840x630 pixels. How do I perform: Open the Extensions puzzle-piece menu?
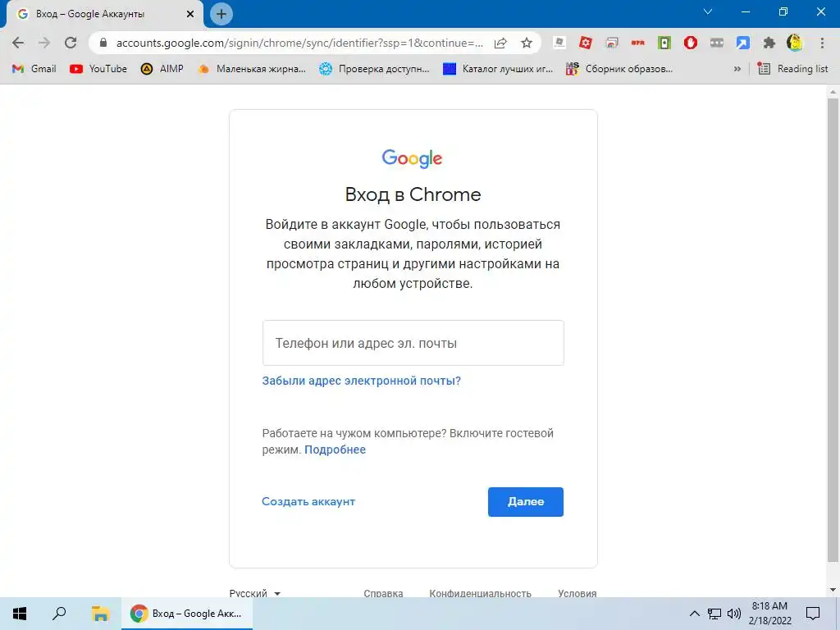pyautogui.click(x=769, y=43)
